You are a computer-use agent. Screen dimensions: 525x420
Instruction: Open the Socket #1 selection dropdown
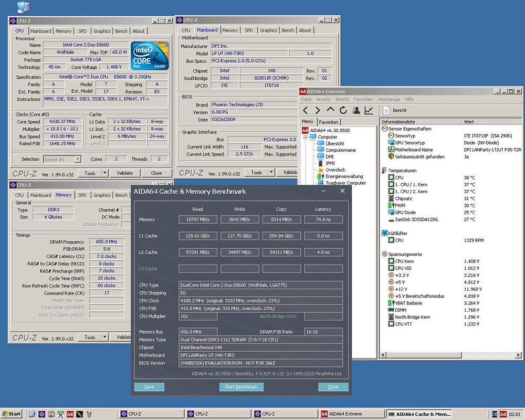tap(78, 160)
